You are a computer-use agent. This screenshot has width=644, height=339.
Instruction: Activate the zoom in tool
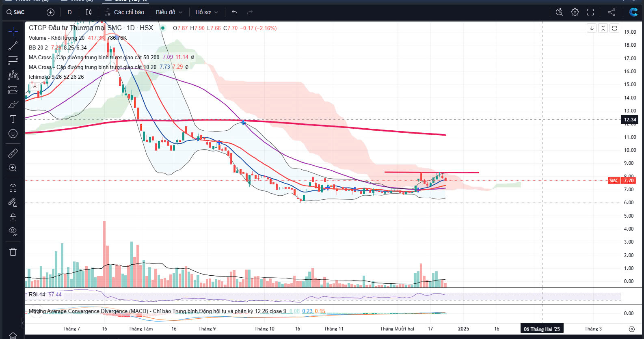point(13,168)
